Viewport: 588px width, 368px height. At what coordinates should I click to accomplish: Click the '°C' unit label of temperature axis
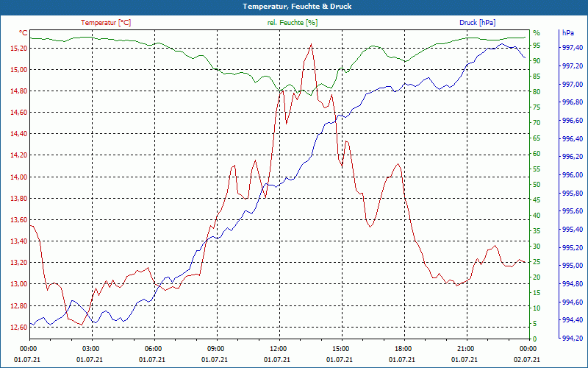coord(24,33)
